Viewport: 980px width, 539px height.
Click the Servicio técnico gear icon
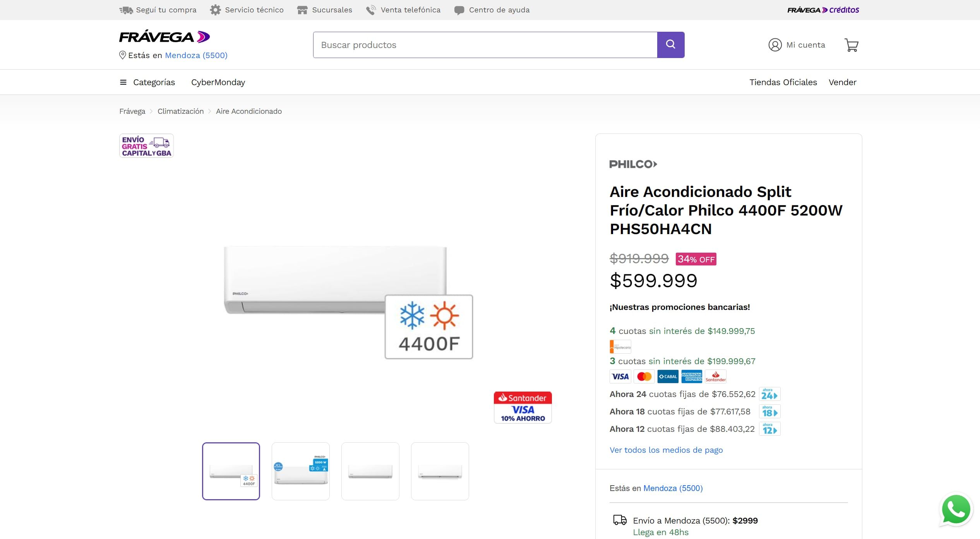coord(216,10)
